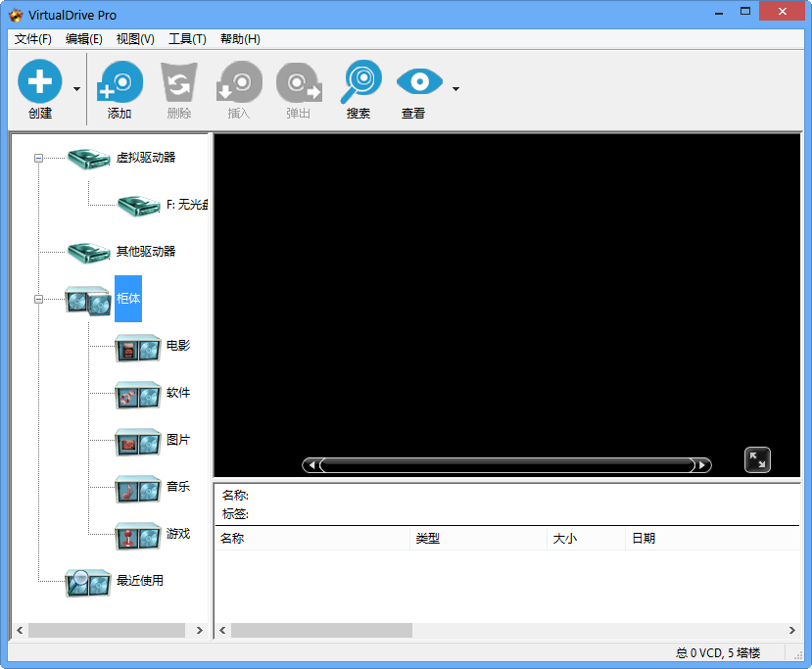
Task: Open the 工具 (Tools) menu
Action: pos(188,39)
